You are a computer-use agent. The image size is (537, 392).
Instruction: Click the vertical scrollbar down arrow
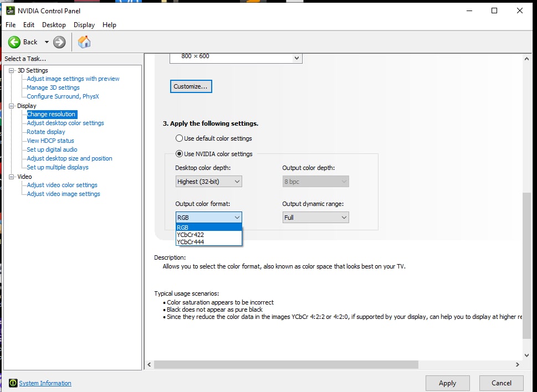[x=526, y=355]
